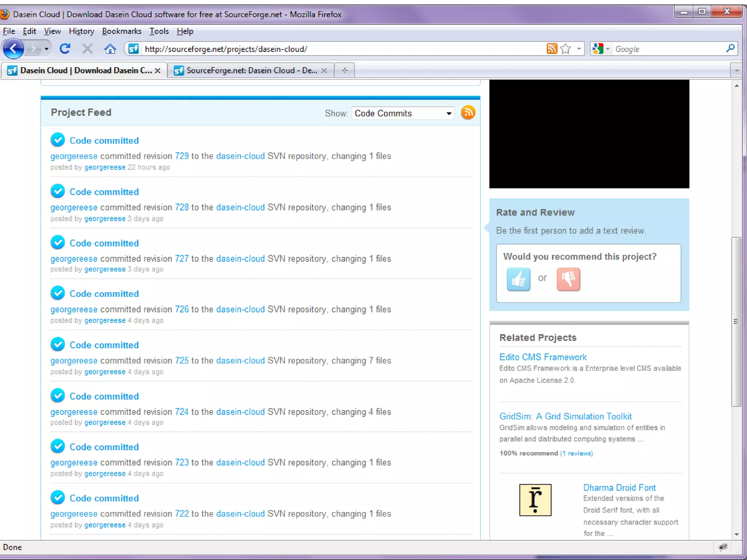Click the browser Back arrow button
Image resolution: width=747 pixels, height=560 pixels.
pos(13,48)
